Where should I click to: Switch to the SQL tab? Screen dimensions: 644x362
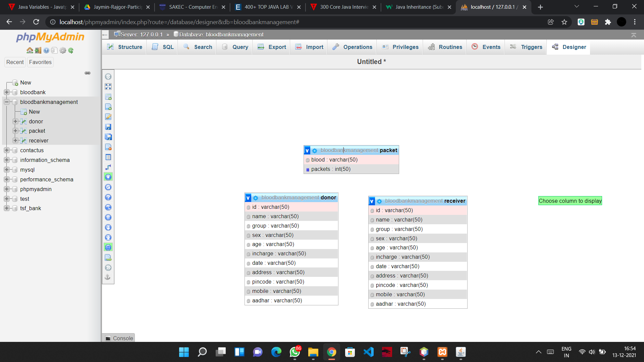(x=162, y=47)
